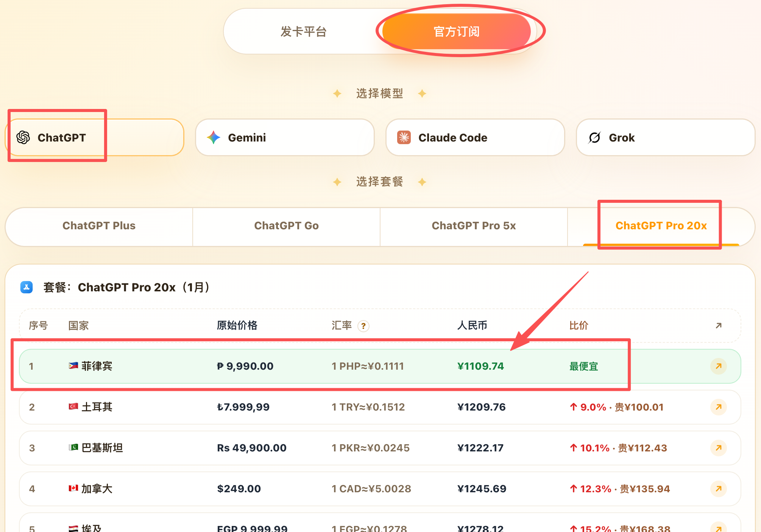
Task: Click the Pakistan flag icon
Action: [x=73, y=447]
